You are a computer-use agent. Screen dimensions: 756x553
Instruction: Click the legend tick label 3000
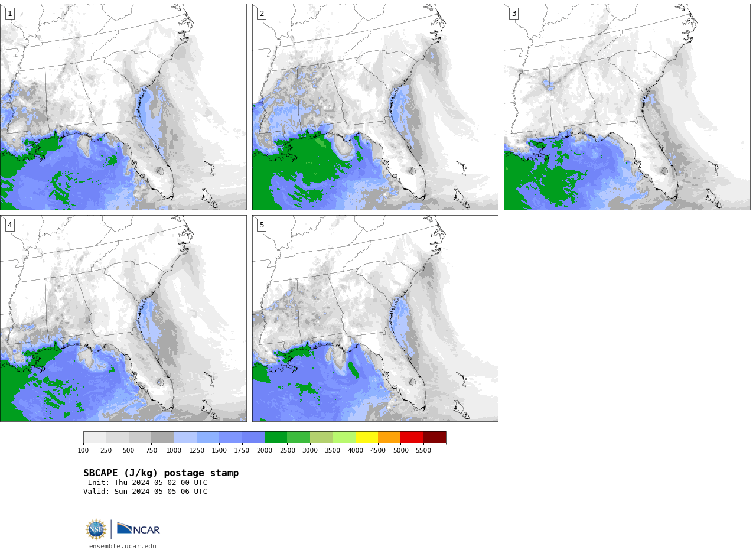(310, 451)
